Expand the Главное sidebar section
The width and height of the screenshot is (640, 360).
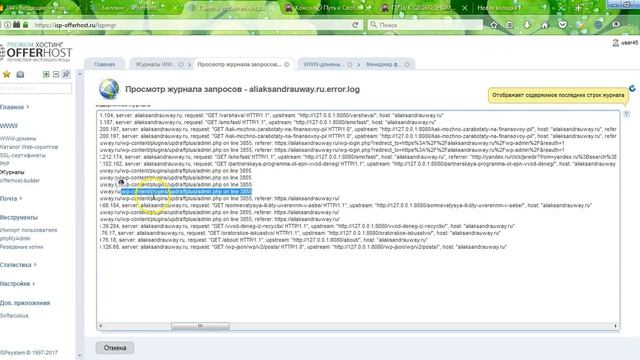(x=14, y=107)
